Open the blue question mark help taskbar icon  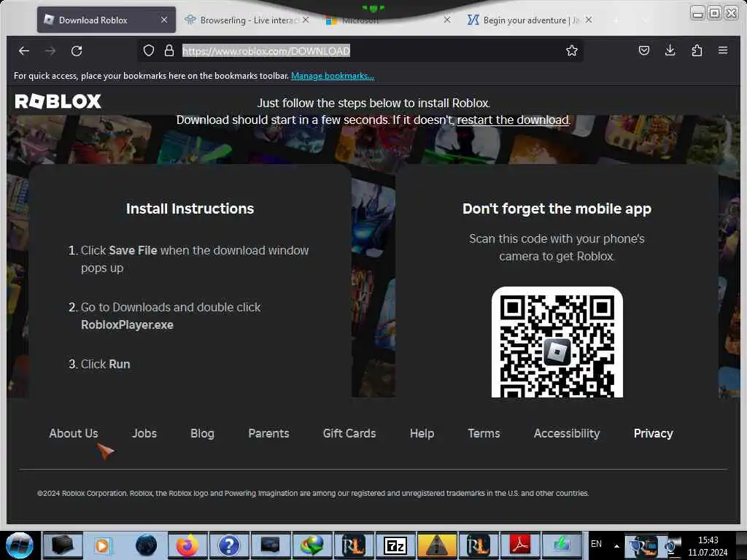point(228,545)
